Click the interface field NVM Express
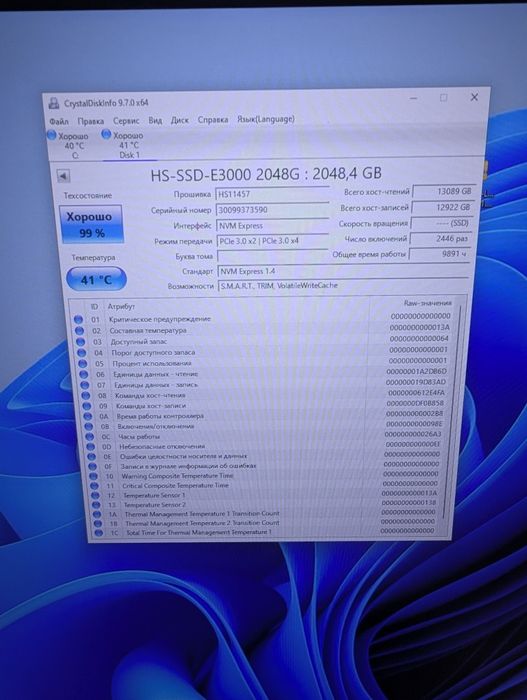This screenshot has width=527, height=700. click(272, 225)
